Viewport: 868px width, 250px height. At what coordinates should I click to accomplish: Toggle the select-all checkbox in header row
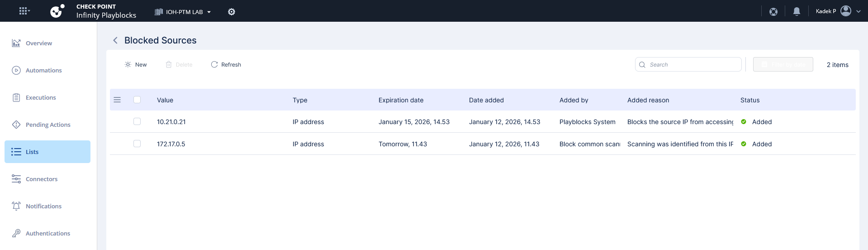137,100
